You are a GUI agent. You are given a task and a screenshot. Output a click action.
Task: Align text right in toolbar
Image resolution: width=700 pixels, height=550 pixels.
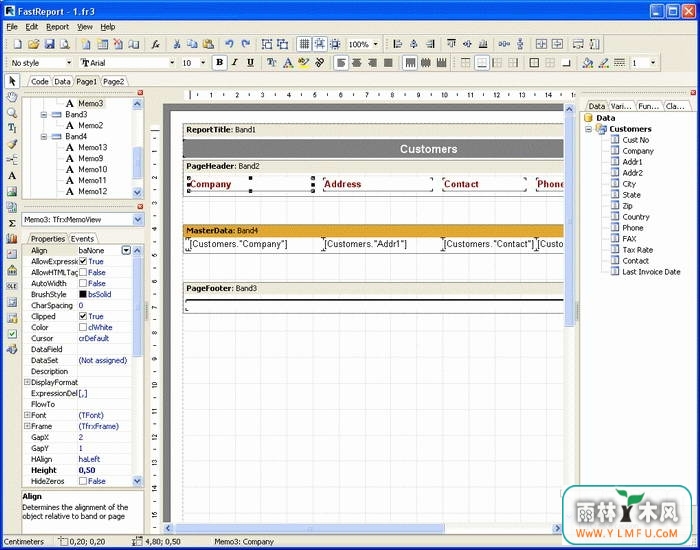[372, 62]
